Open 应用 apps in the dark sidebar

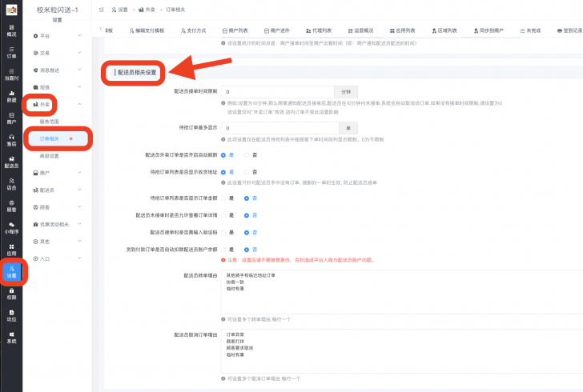[11, 250]
